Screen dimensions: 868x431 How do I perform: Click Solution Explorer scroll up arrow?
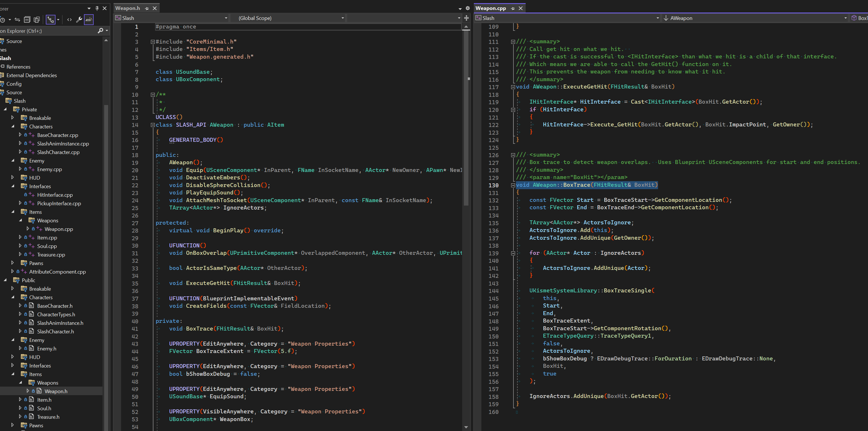(106, 40)
